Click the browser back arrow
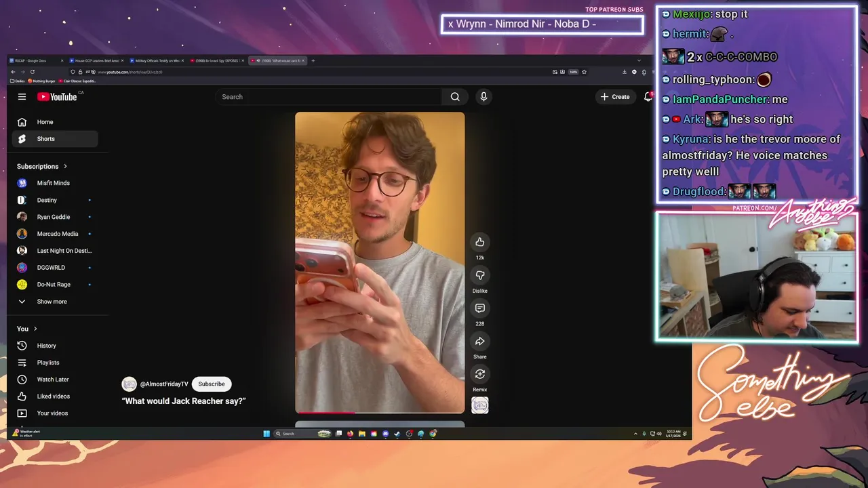This screenshot has height=488, width=868. (x=13, y=72)
